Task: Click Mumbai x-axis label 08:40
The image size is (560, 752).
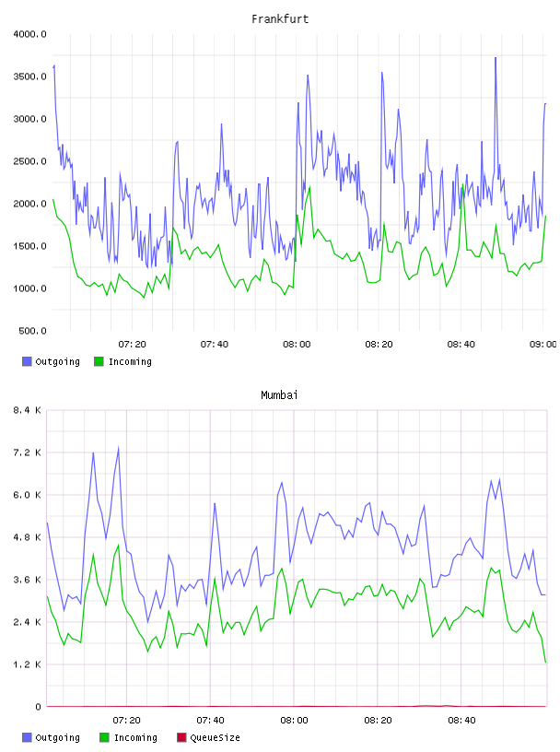Action: pos(461,721)
